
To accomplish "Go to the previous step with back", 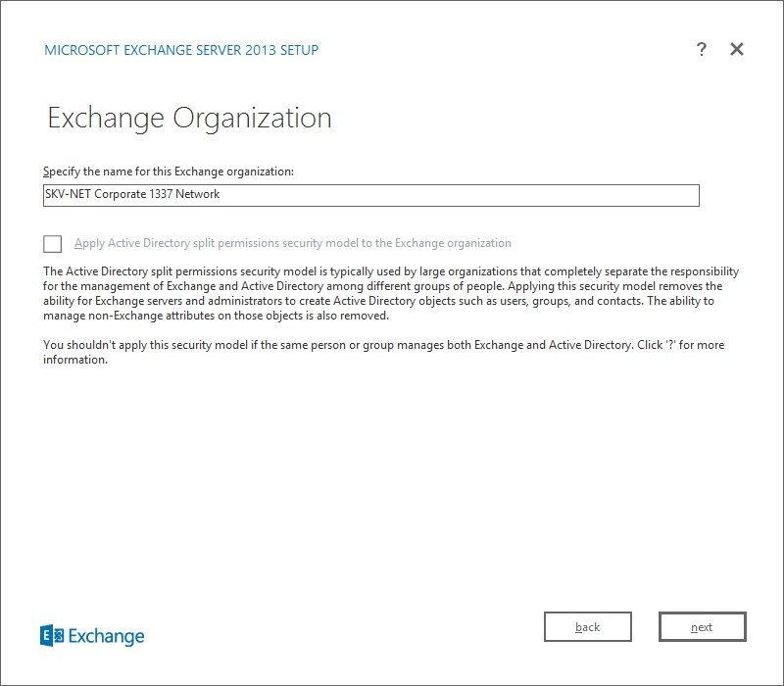I will (x=587, y=627).
